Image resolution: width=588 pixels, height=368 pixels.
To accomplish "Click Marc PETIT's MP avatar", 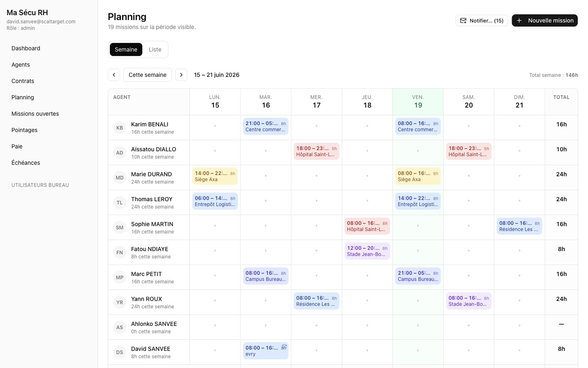I will point(119,277).
